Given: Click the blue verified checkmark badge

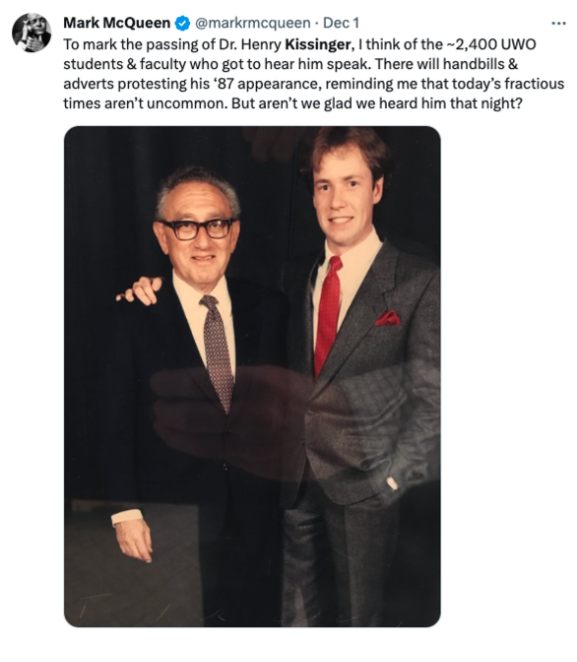Looking at the screenshot, I should click(182, 23).
